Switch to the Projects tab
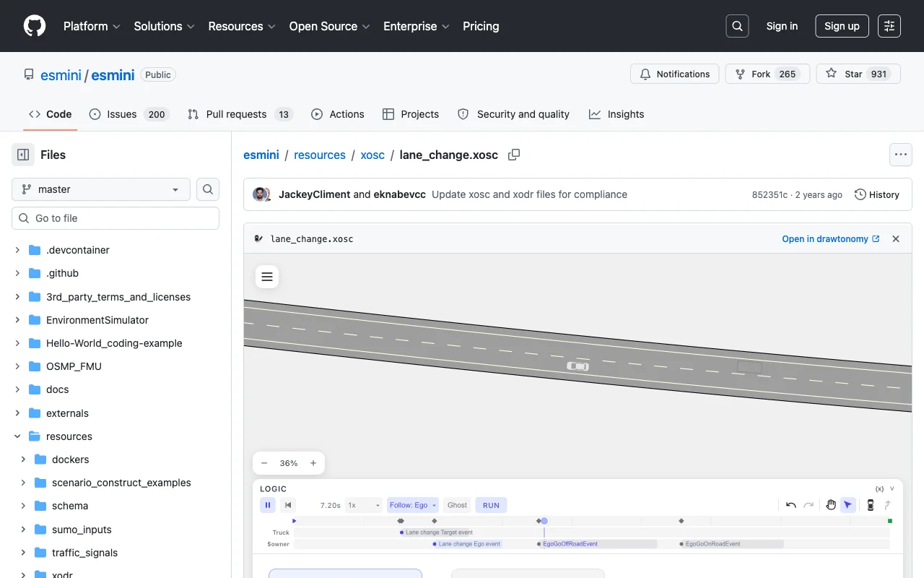Viewport: 924px width, 578px height. [x=411, y=114]
